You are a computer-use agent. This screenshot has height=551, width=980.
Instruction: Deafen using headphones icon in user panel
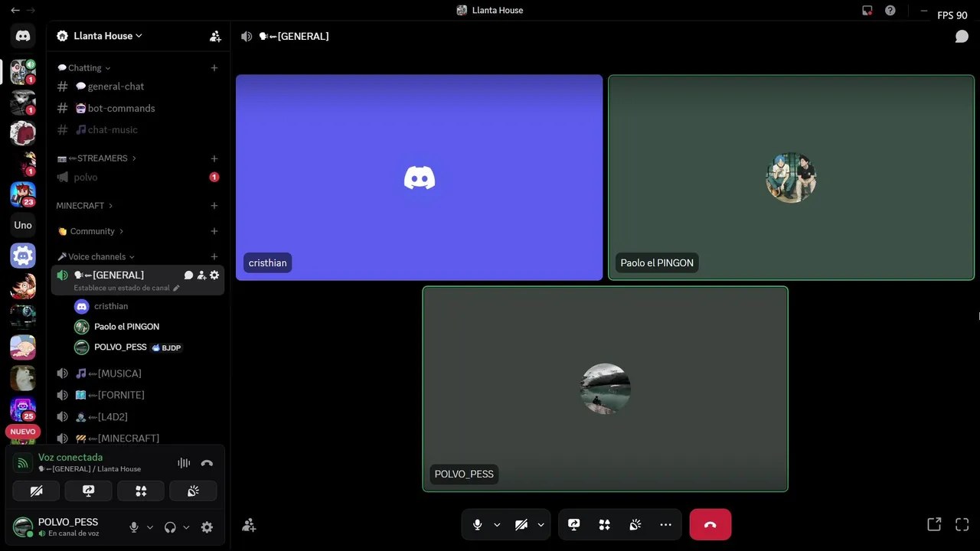[x=170, y=527]
